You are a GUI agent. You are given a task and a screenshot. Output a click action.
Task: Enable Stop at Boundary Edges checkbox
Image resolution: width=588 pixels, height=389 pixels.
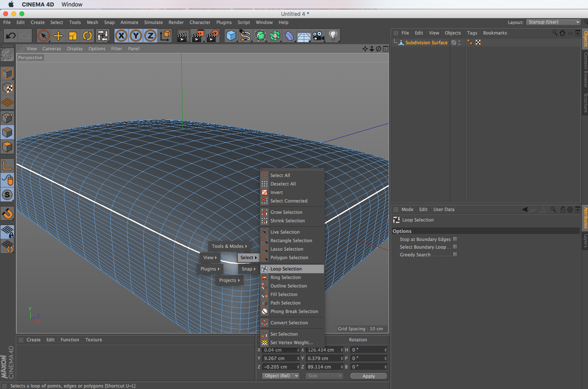click(x=455, y=239)
